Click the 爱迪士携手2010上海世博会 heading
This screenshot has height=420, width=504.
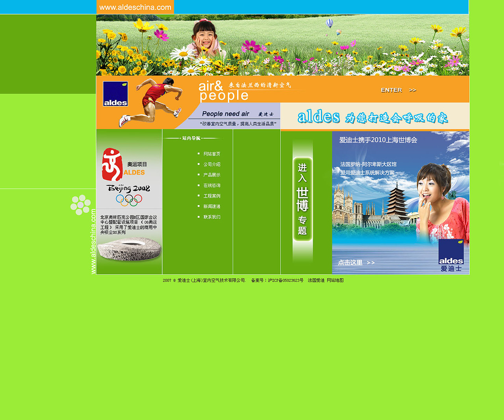378,140
